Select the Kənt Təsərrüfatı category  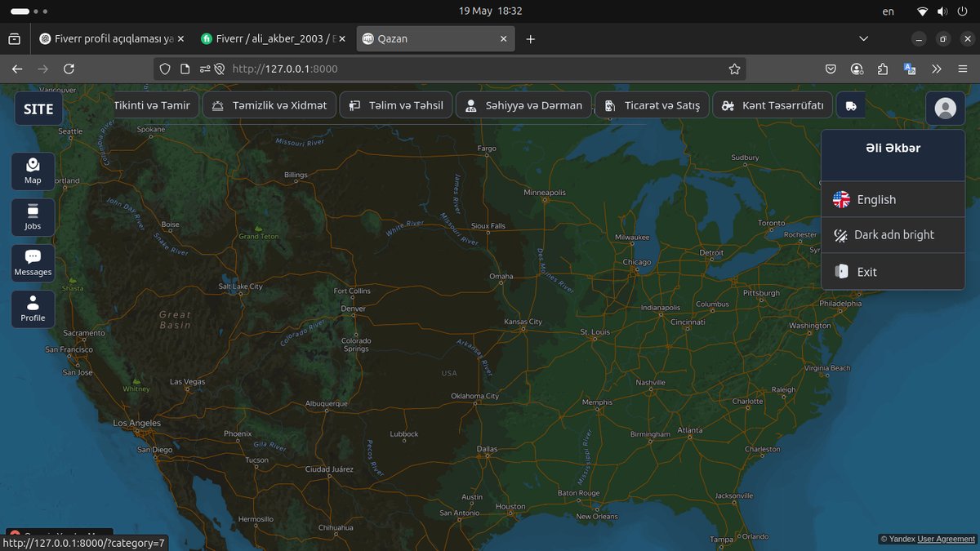[x=773, y=105]
